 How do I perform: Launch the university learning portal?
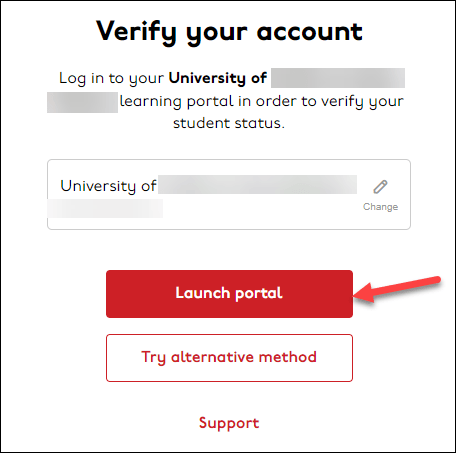pyautogui.click(x=229, y=294)
